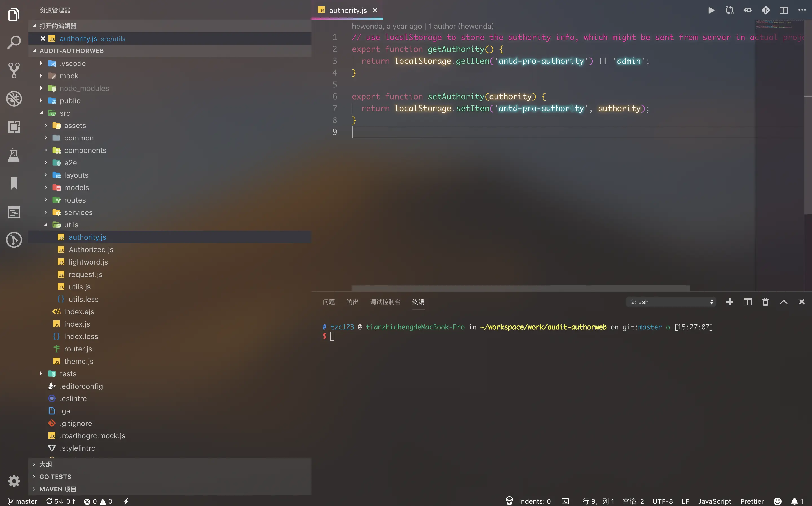Open the 2: zsh terminal selector dropdown
Image resolution: width=812 pixels, height=506 pixels.
point(670,302)
